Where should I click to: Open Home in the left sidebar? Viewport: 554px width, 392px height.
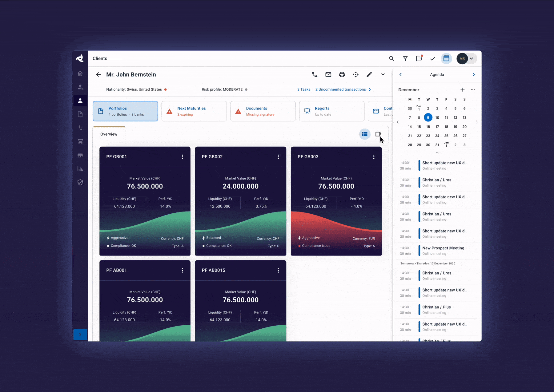tap(80, 73)
